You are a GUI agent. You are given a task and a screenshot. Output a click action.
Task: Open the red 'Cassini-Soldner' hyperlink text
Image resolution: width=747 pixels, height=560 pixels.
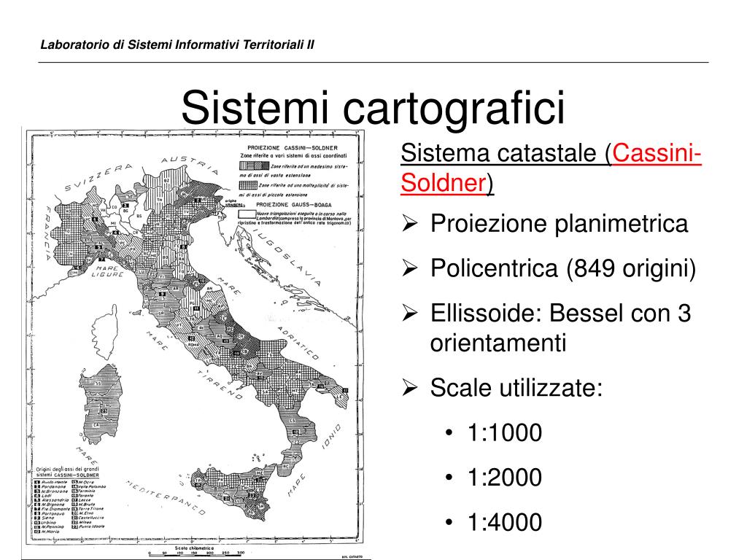(x=551, y=168)
